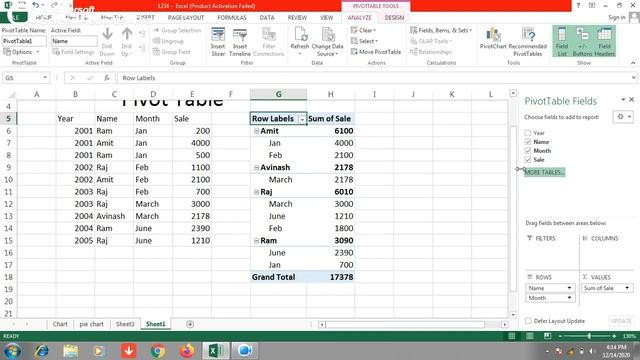Click the PivotChart icon
Viewport: 640px width, 360px height.
pos(493,38)
